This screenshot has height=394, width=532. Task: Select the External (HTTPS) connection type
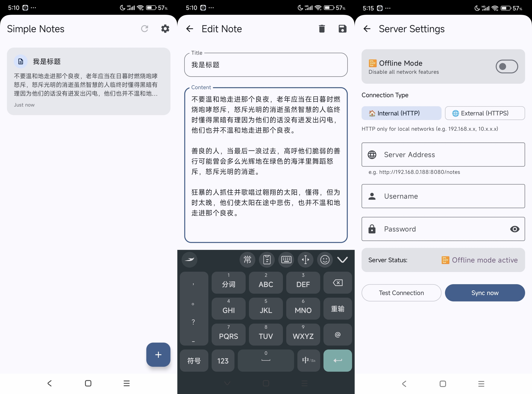tap(485, 113)
